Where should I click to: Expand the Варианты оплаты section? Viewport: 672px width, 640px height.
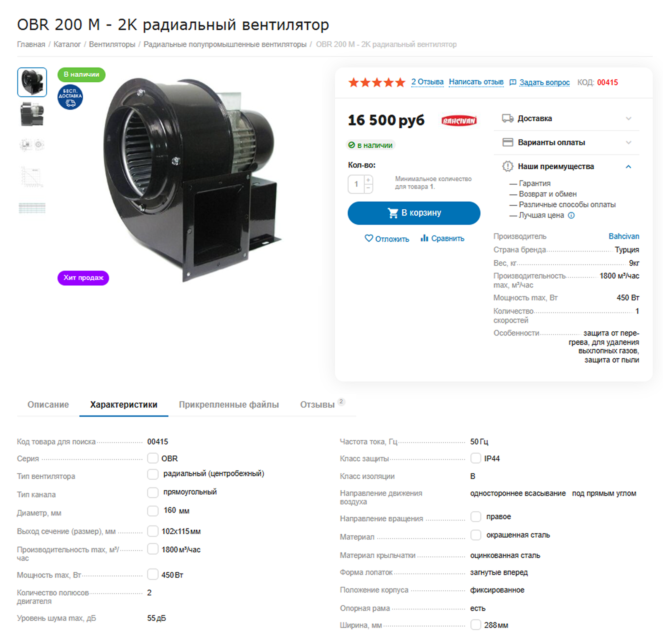[x=567, y=142]
